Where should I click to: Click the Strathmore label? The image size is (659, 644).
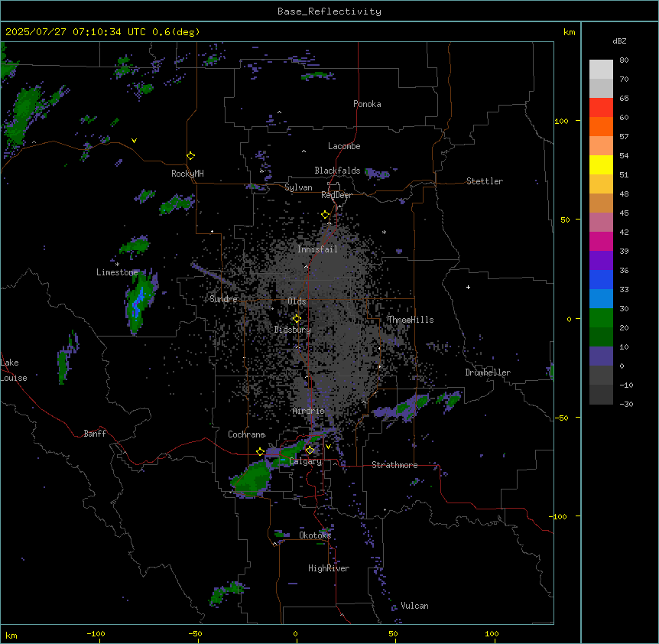pyautogui.click(x=394, y=465)
